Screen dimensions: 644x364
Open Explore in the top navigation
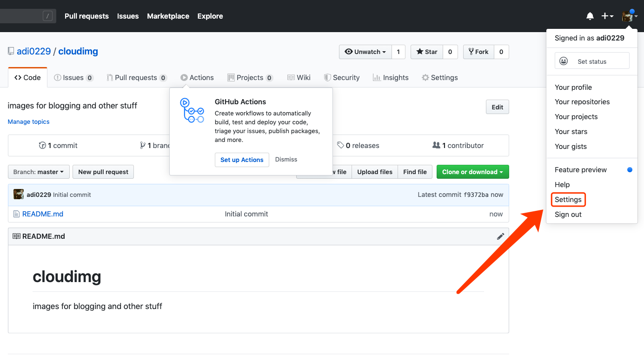(x=210, y=16)
